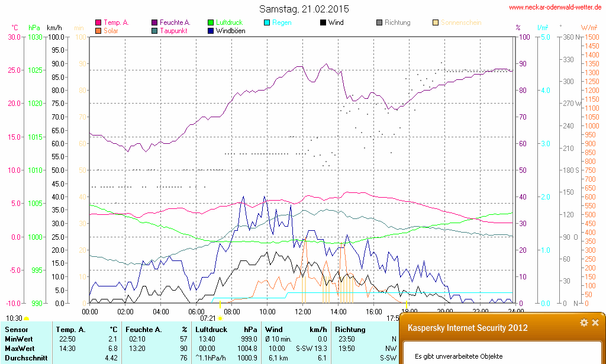Click the purple Feuchte A. legend swatch
This screenshot has height=364, width=606.
pyautogui.click(x=155, y=23)
